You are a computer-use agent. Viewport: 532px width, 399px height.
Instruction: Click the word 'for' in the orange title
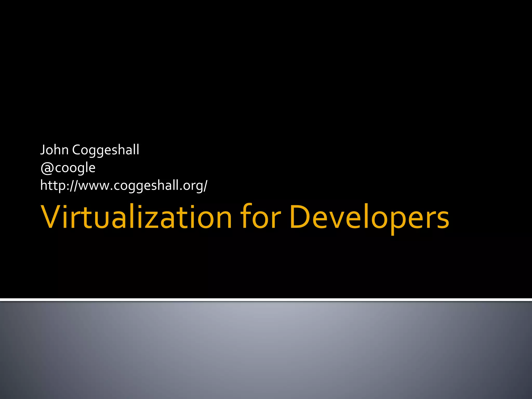(x=260, y=217)
